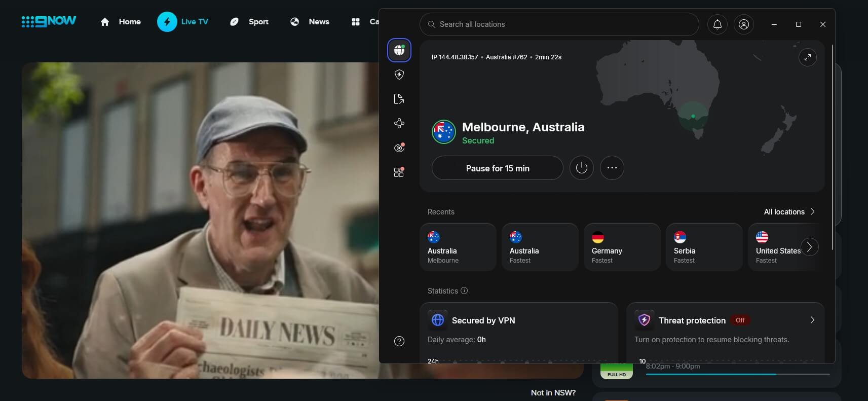Open All locations list
This screenshot has width=868, height=401.
click(789, 212)
